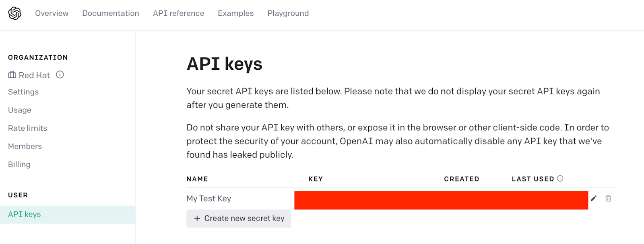The image size is (644, 244).
Task: Click the info icon next to Last Used
Action: (x=560, y=178)
